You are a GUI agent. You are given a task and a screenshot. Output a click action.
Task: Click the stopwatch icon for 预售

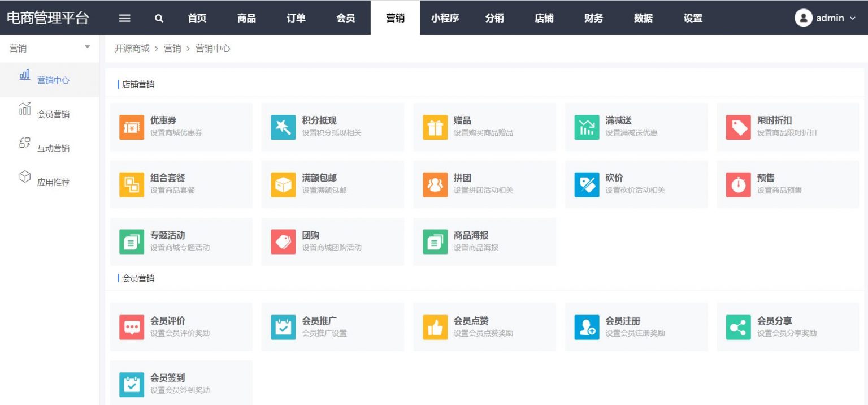(x=738, y=185)
